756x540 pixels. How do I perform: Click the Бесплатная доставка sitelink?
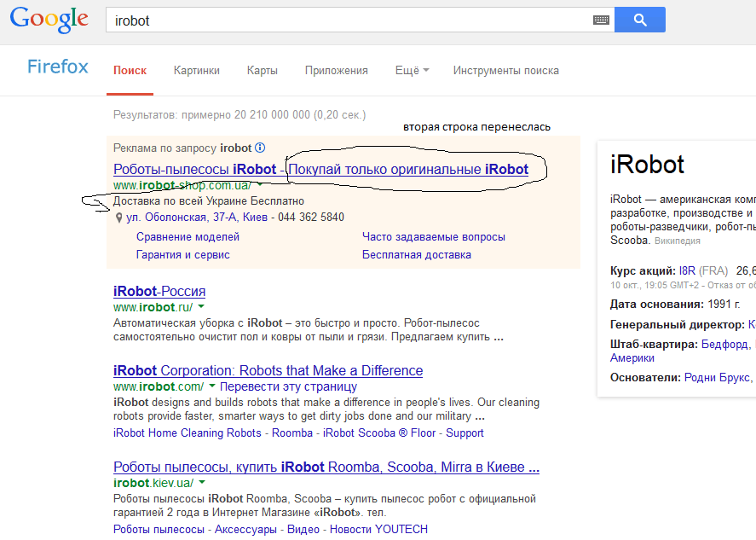(416, 254)
